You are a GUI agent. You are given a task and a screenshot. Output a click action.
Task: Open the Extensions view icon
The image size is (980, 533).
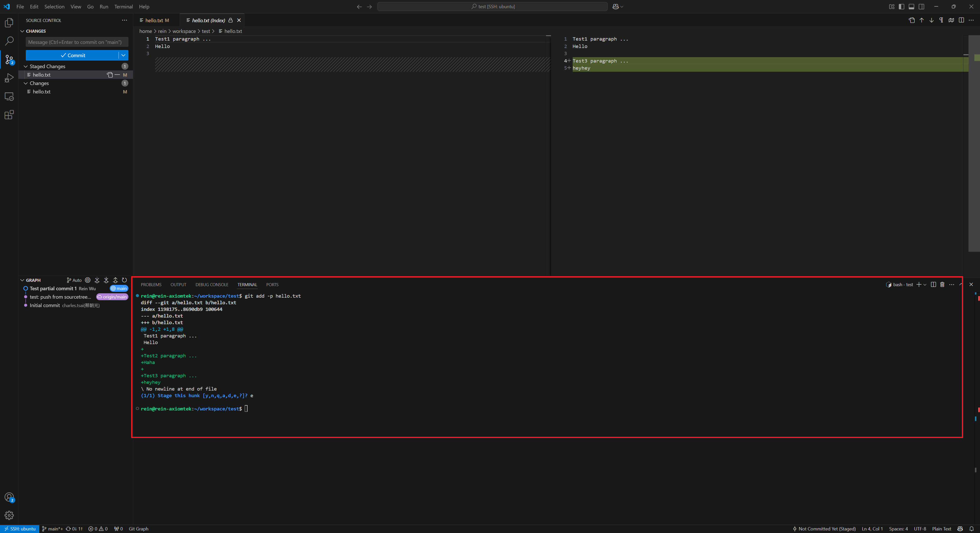[x=9, y=115]
